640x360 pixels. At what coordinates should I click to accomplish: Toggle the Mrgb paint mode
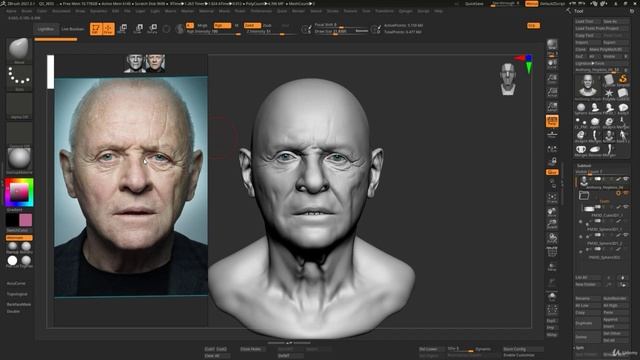click(x=202, y=25)
